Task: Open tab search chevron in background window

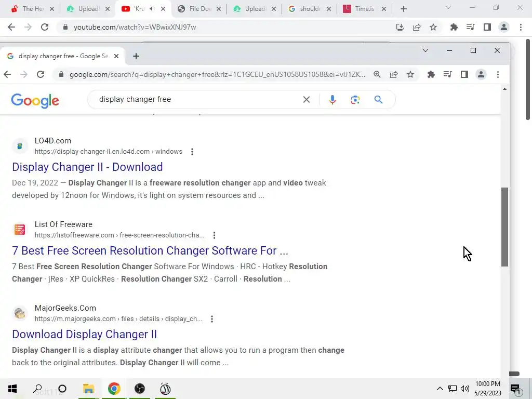Action: click(448, 7)
